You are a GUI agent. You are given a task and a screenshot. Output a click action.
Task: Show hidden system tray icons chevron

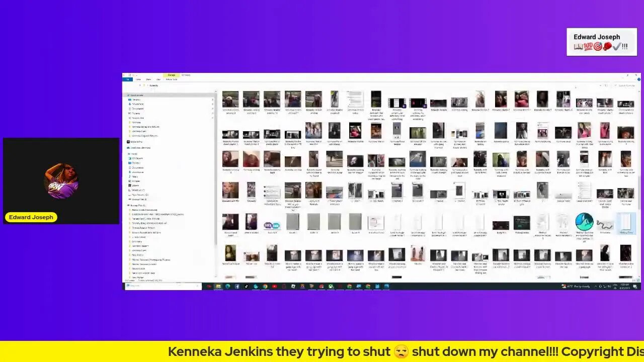pyautogui.click(x=596, y=286)
